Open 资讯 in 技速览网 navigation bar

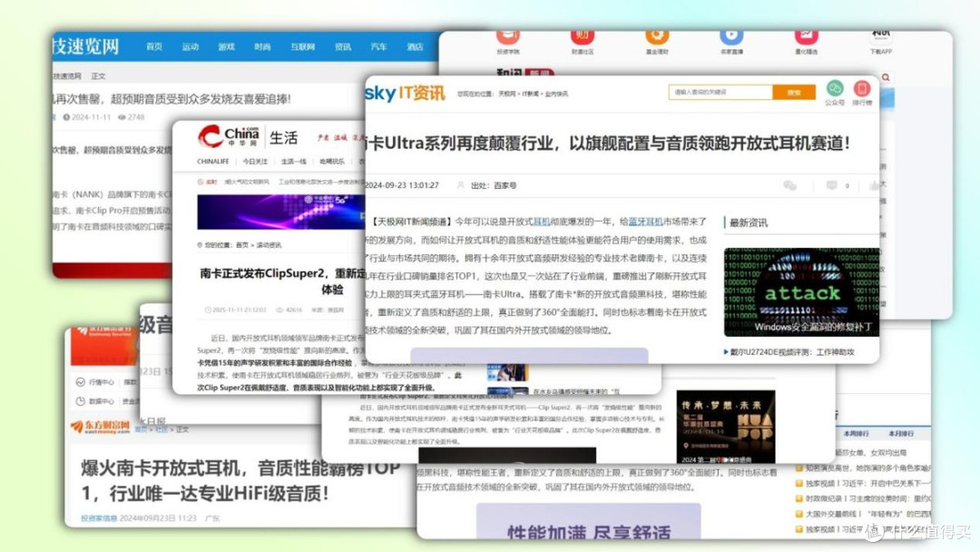click(342, 47)
